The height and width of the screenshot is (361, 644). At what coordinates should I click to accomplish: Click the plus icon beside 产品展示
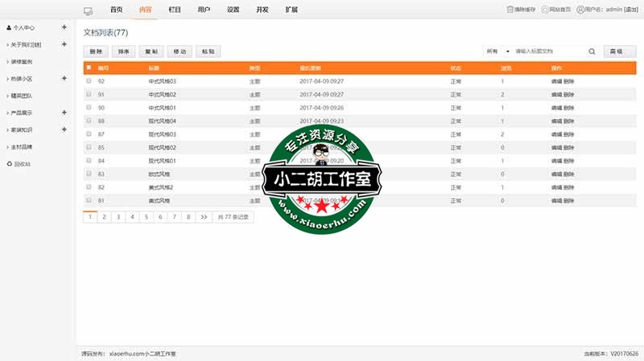64,113
